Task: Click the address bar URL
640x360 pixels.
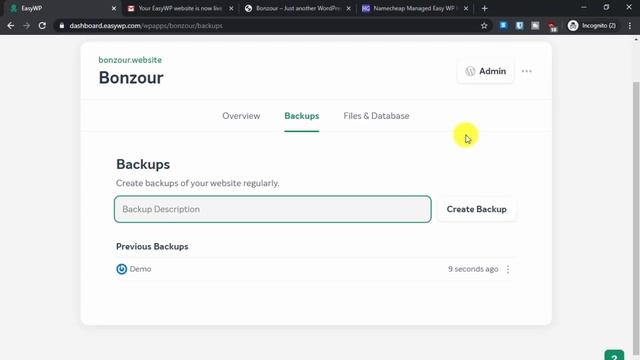Action: point(146,26)
